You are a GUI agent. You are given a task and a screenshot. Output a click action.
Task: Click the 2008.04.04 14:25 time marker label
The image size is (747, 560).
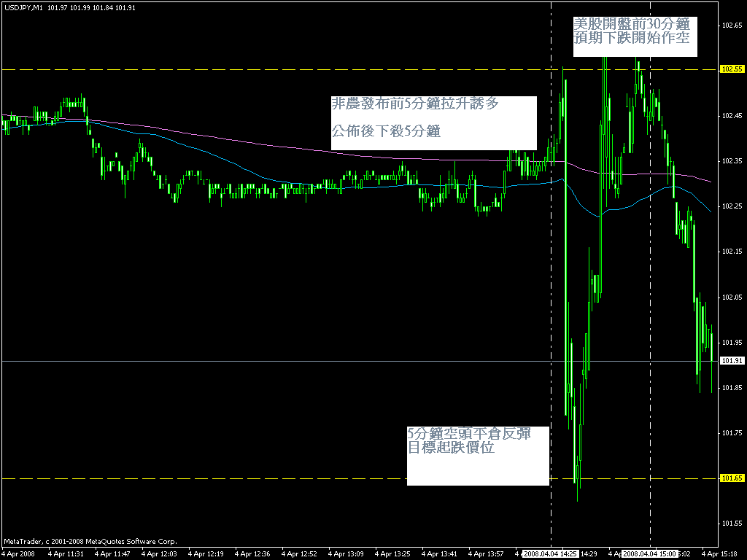(551, 554)
